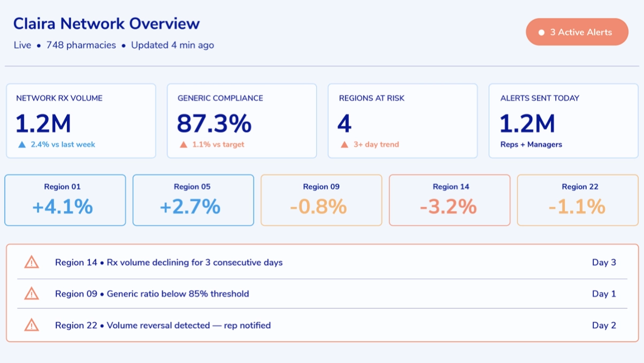Open the Alerts Sent Today card
Image resolution: width=644 pixels, height=363 pixels.
[564, 120]
